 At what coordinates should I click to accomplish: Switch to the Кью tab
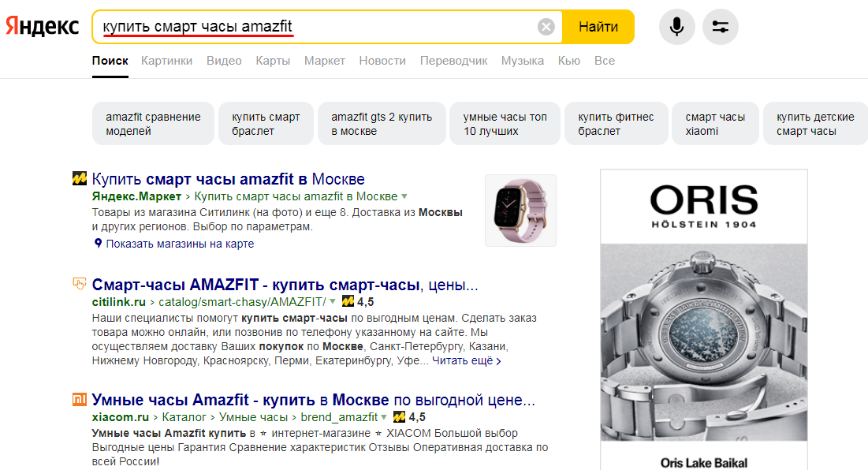pyautogui.click(x=569, y=61)
